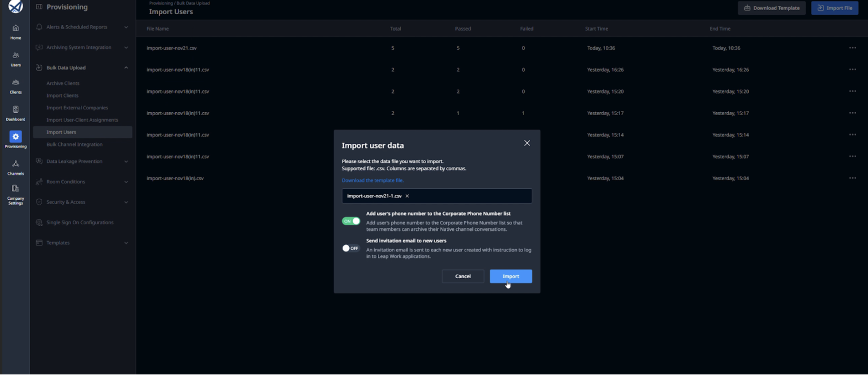The height and width of the screenshot is (375, 868).
Task: Enable Send invitation email toggle
Action: [x=351, y=248]
